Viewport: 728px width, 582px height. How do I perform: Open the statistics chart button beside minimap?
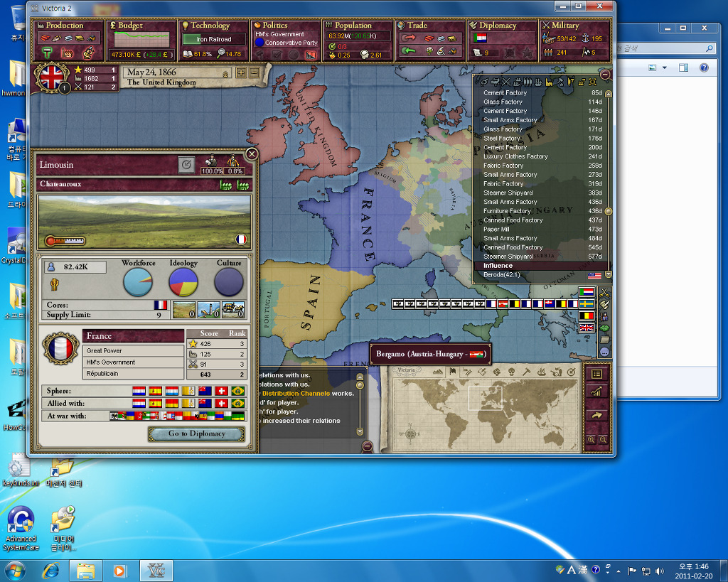597,391
